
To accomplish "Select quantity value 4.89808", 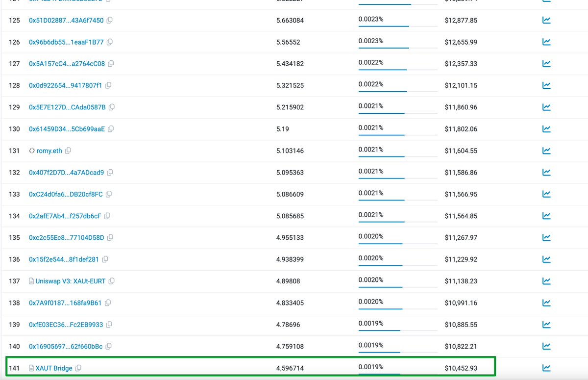I will coord(288,281).
